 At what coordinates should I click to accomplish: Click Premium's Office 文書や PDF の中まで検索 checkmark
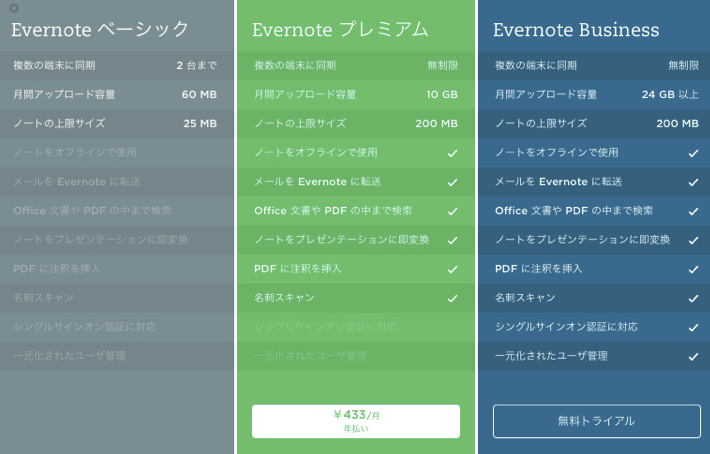point(452,211)
